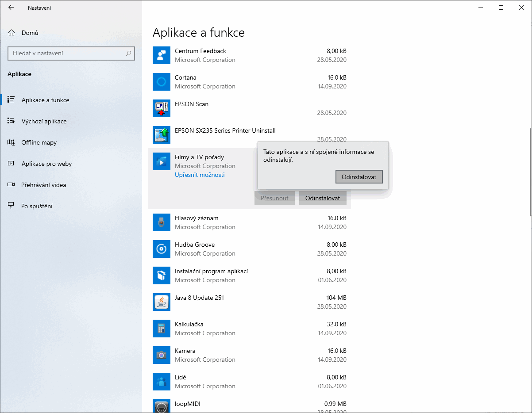The image size is (532, 413).
Task: Click the Kamera app icon
Action: tap(162, 355)
